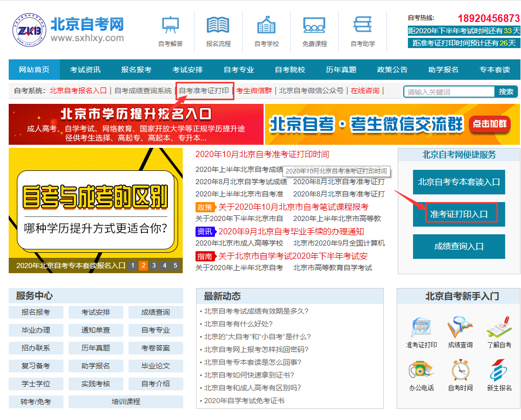Image resolution: width=521 pixels, height=420 pixels.
Task: Click the keyword search input field
Action: [449, 92]
